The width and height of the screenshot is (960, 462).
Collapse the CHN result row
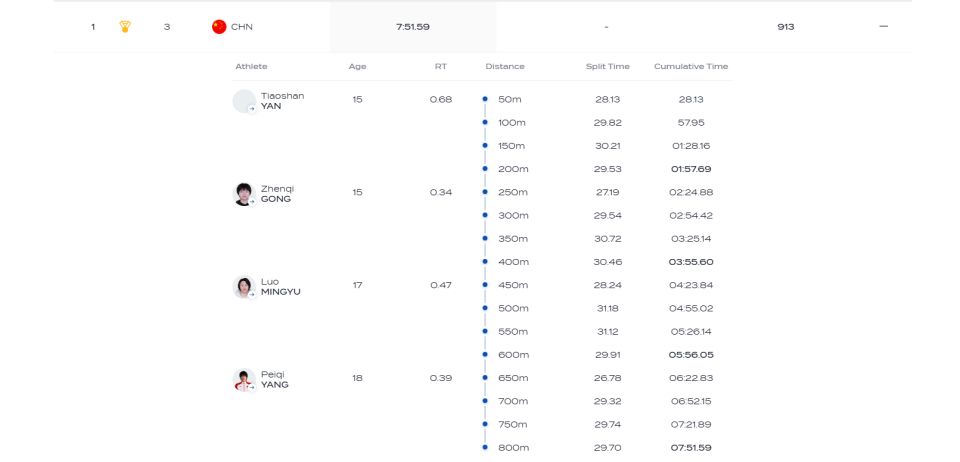883,27
